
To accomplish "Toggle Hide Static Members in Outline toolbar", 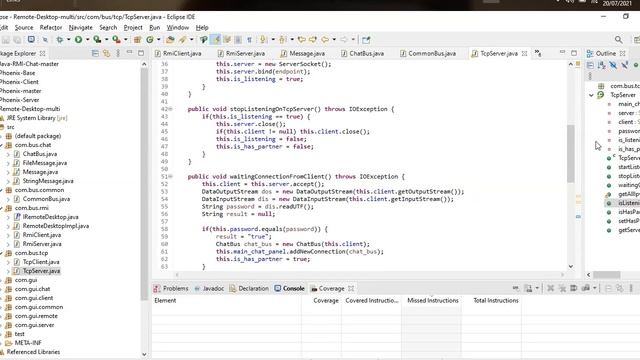I will tap(624, 65).
